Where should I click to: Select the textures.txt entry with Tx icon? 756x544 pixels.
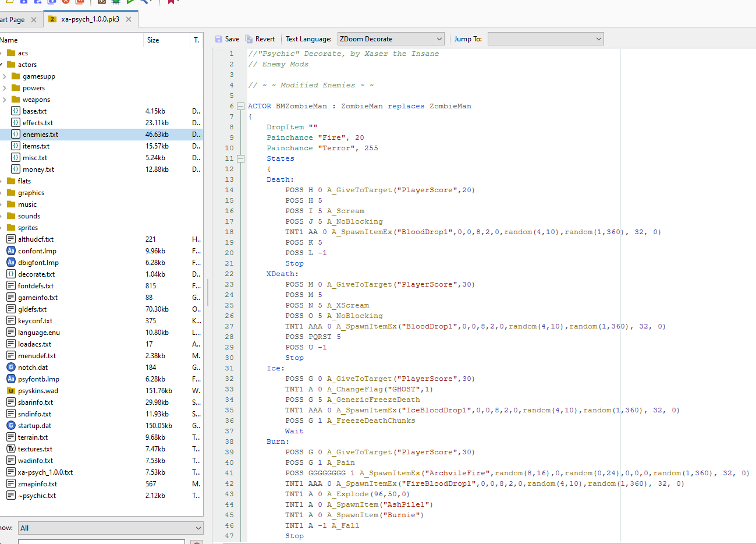point(35,449)
